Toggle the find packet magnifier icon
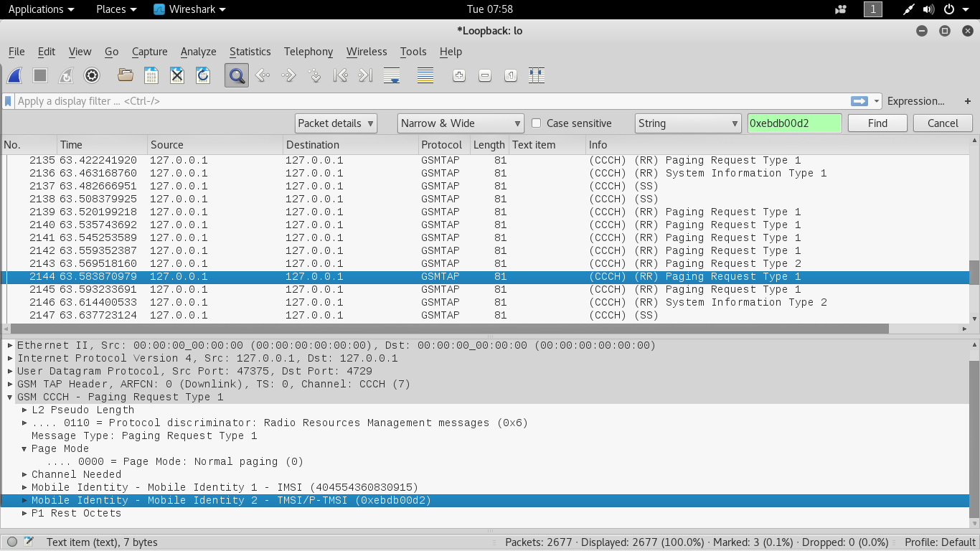Screen dimensions: 980x551 pyautogui.click(x=236, y=75)
